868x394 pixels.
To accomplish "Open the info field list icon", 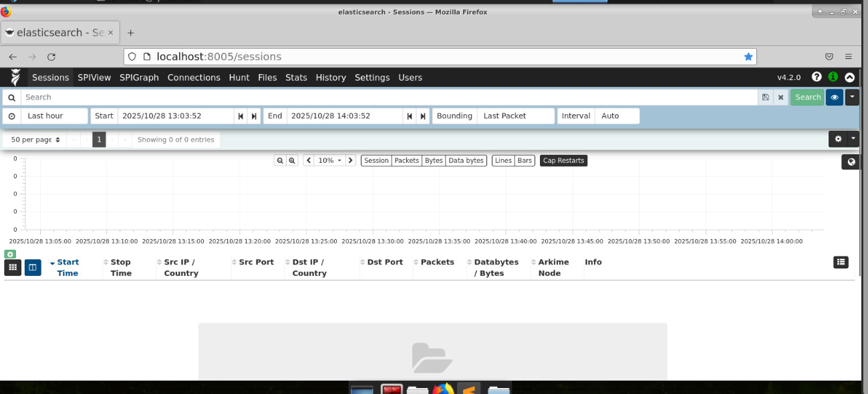I will (x=841, y=262).
